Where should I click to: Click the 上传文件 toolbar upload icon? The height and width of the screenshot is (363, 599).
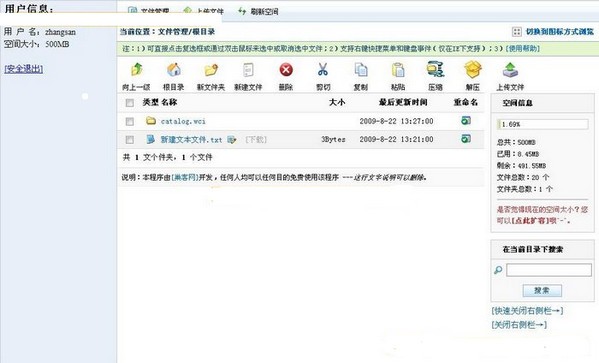(510, 70)
